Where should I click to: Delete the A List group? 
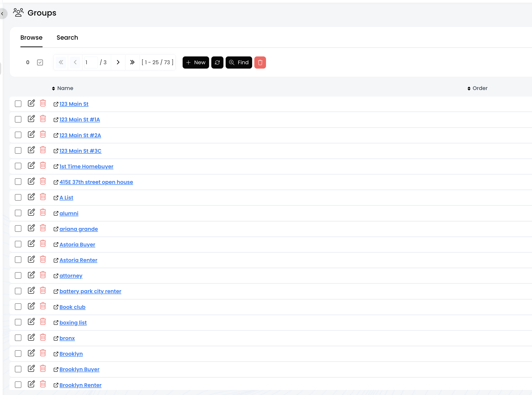pos(43,197)
